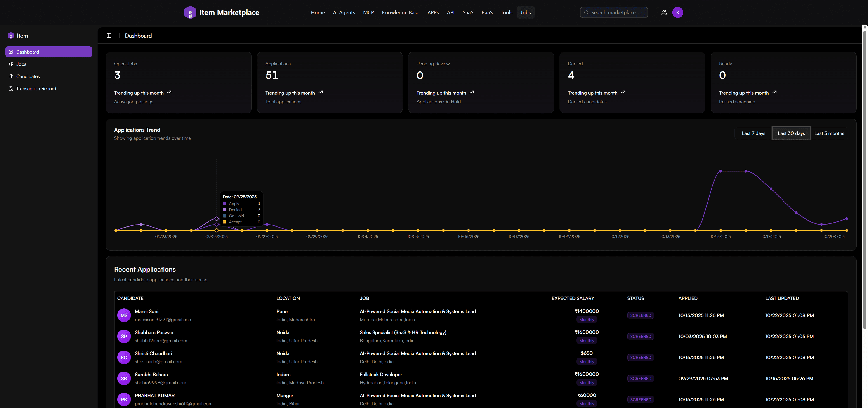The image size is (868, 408).
Task: Open the purple K profile avatar
Action: pyautogui.click(x=677, y=12)
